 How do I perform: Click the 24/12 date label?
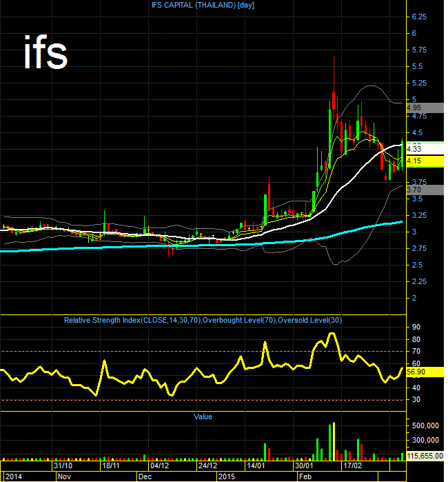[x=207, y=465]
